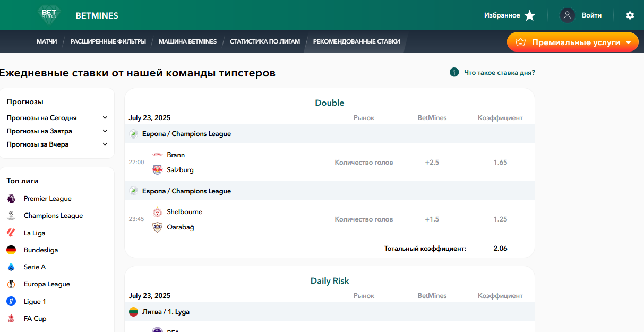Click the 23:45 kickoff time
This screenshot has width=644, height=332.
pyautogui.click(x=136, y=219)
